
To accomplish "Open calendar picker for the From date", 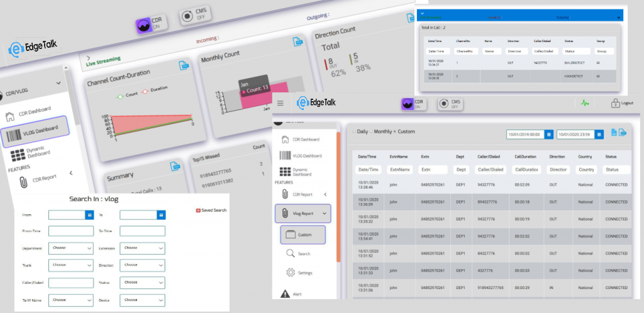I will tap(89, 215).
